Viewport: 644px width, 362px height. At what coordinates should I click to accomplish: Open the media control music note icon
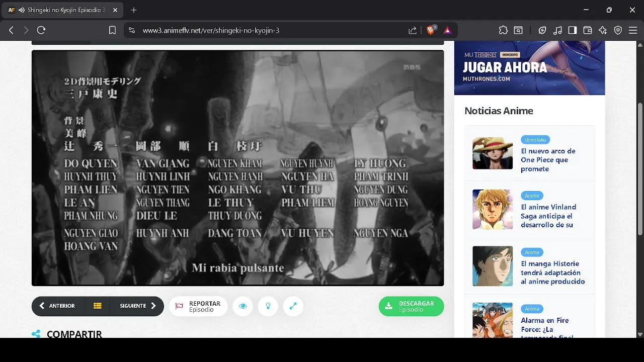click(557, 30)
